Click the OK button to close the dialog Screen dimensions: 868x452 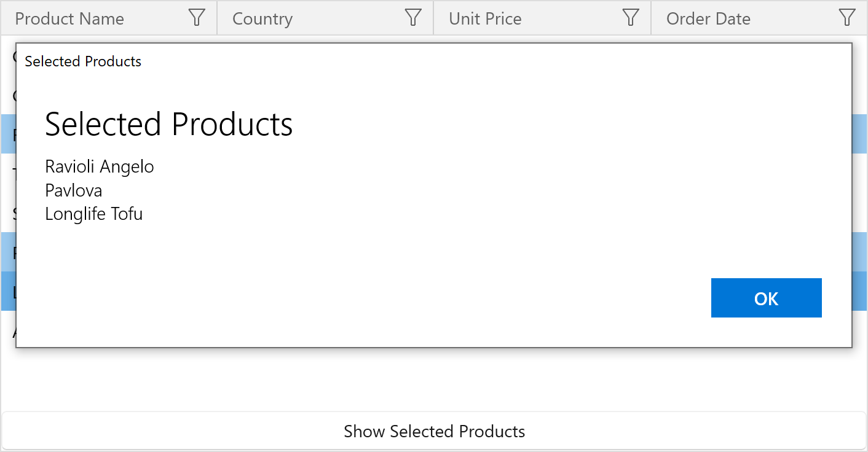click(x=766, y=298)
